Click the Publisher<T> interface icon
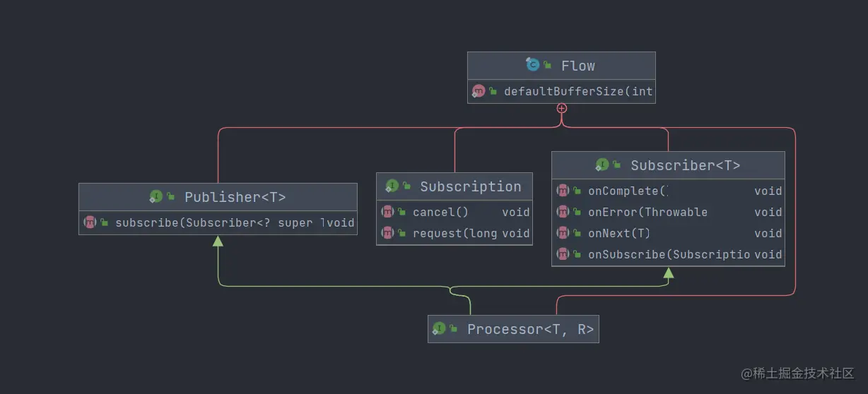This screenshot has height=394, width=868. pos(156,197)
